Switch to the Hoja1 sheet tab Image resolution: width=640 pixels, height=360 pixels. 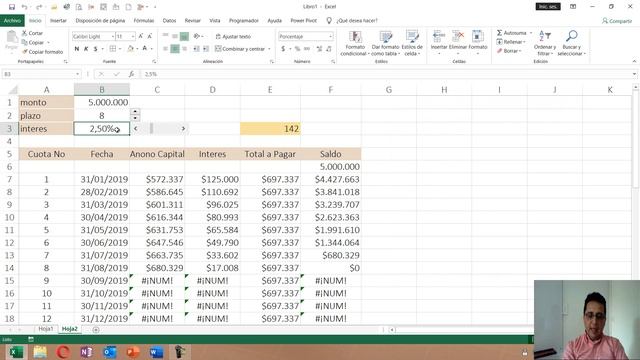click(46, 329)
